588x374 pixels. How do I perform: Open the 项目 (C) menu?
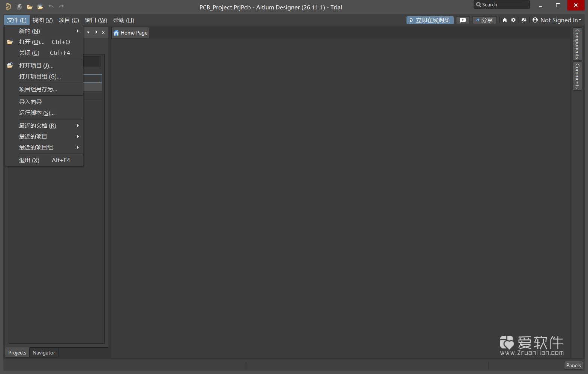coord(69,20)
